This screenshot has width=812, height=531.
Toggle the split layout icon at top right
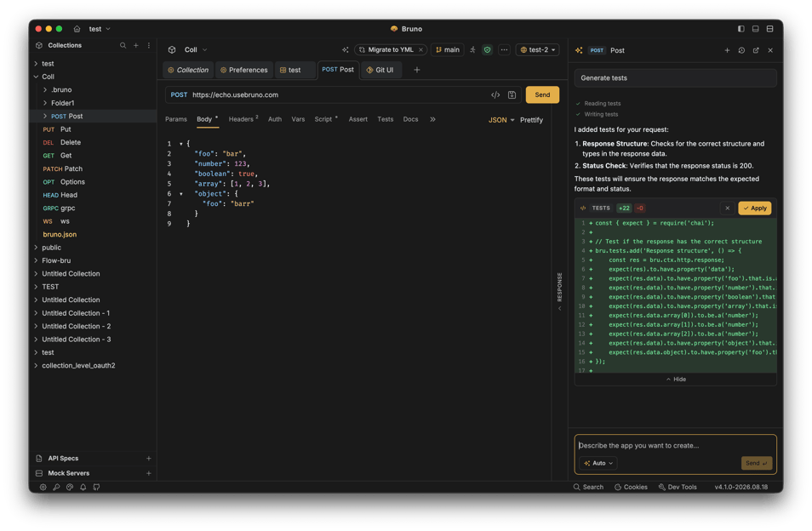tap(770, 29)
